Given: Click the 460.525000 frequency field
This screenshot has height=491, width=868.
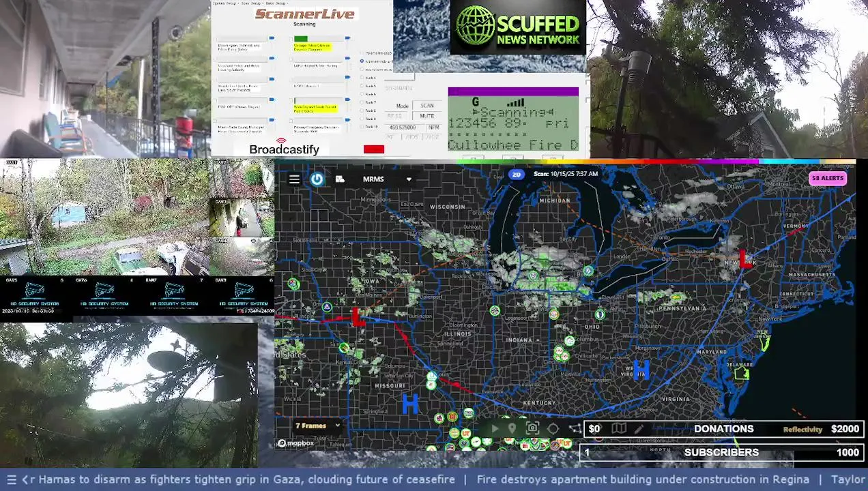Looking at the screenshot, I should (404, 128).
